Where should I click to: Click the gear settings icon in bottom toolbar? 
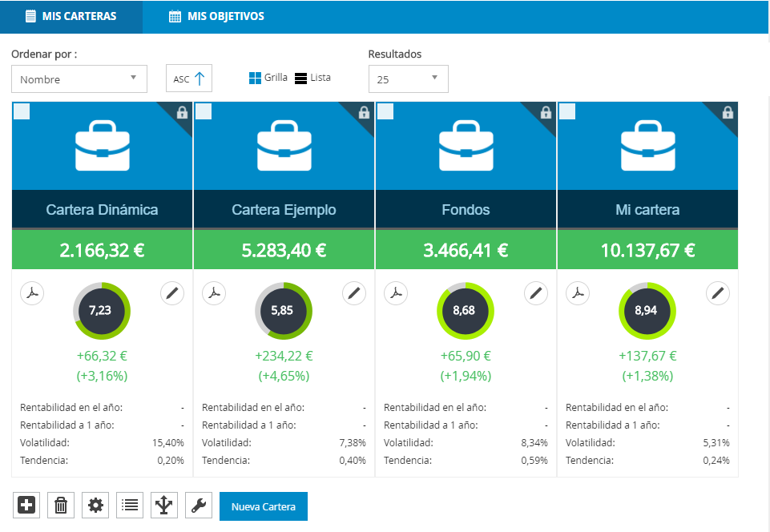pyautogui.click(x=95, y=506)
